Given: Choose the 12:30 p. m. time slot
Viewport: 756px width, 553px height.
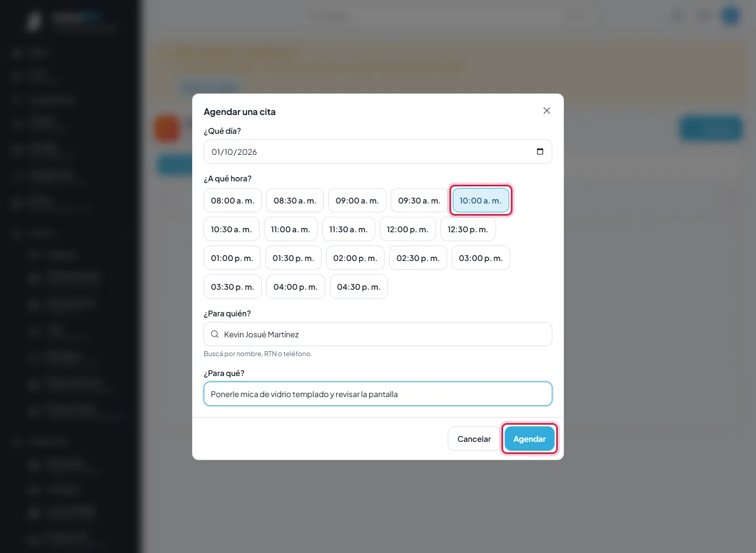Looking at the screenshot, I should pyautogui.click(x=468, y=229).
